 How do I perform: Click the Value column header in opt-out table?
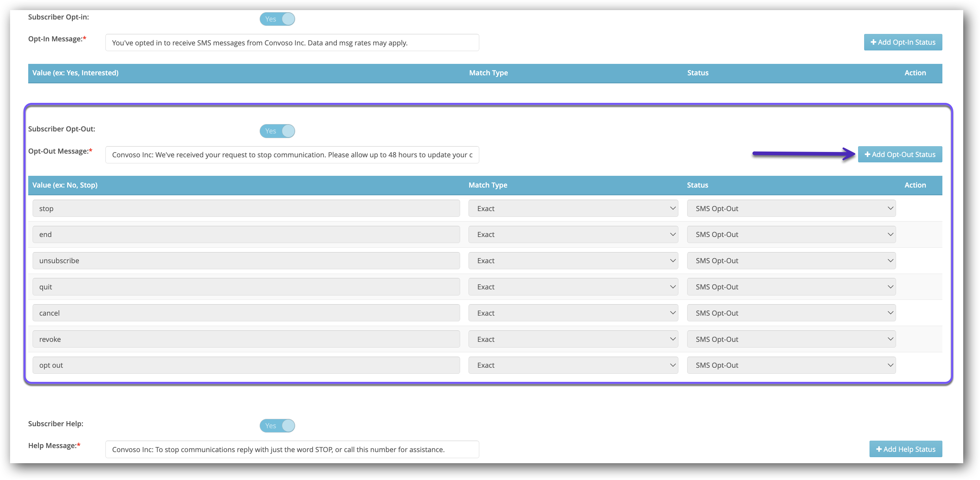65,185
